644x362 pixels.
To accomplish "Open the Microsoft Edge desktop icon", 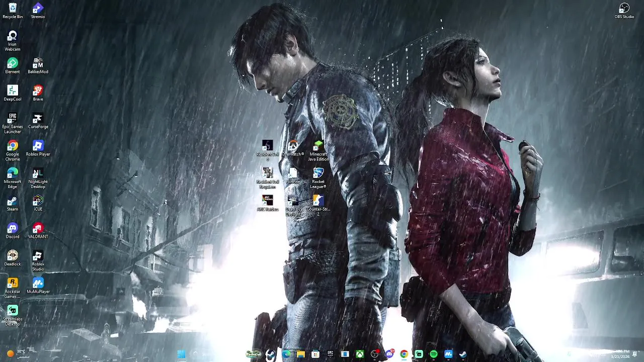I will tap(13, 179).
